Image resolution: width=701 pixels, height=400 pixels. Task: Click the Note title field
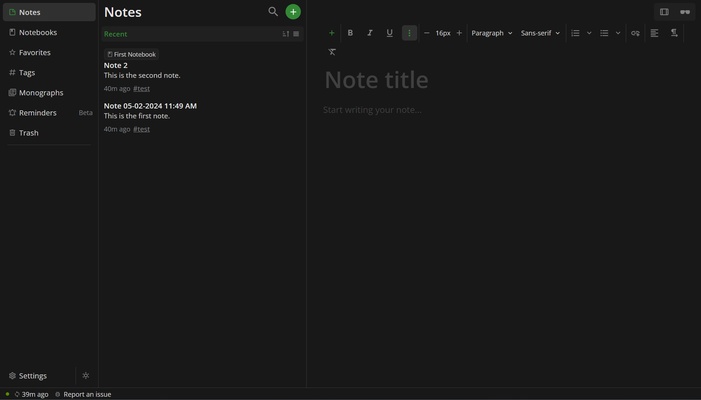coord(503,80)
